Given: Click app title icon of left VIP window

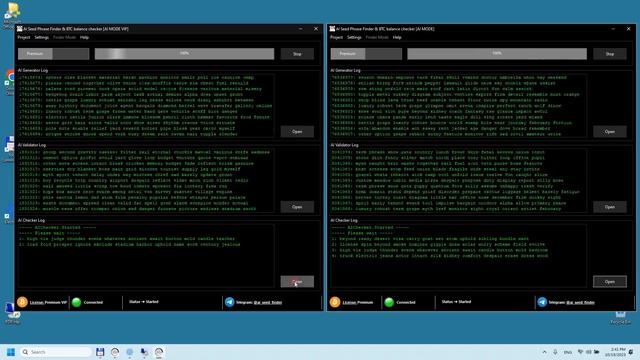Looking at the screenshot, I should tap(19, 29).
